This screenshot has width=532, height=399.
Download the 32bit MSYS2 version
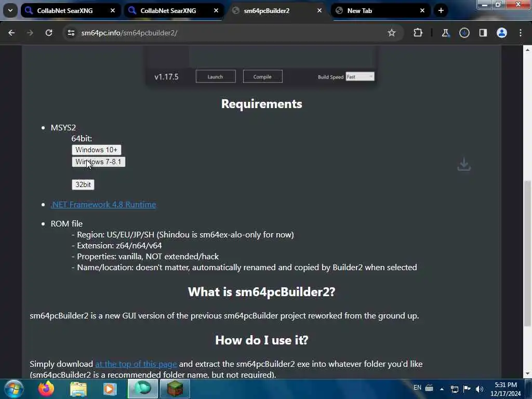click(x=83, y=184)
